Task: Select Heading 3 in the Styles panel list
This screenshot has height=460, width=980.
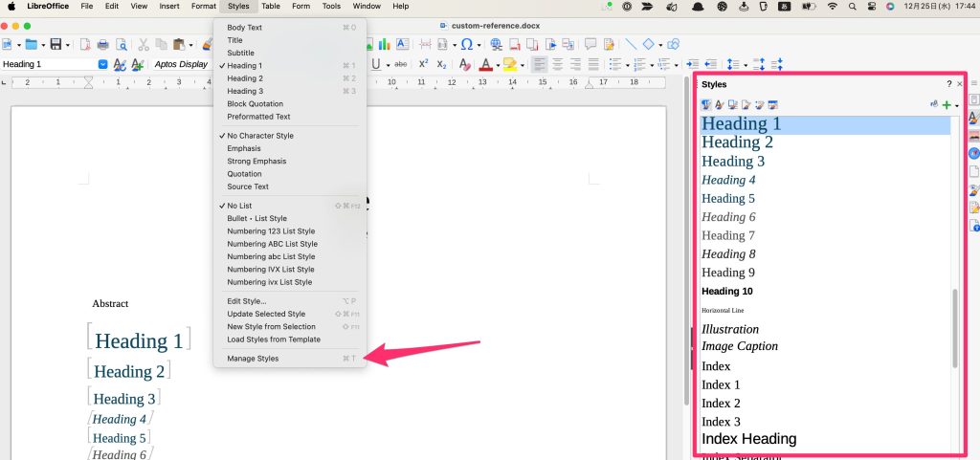Action: pyautogui.click(x=733, y=161)
